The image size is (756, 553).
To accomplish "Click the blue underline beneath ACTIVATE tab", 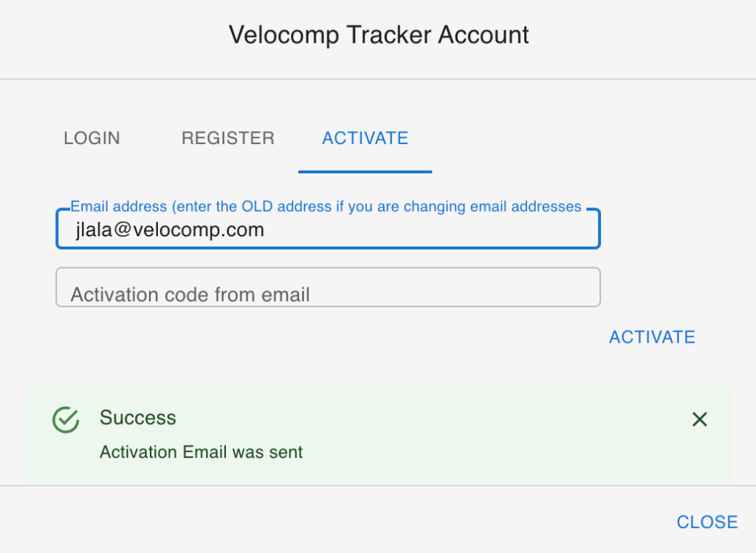I will point(365,171).
